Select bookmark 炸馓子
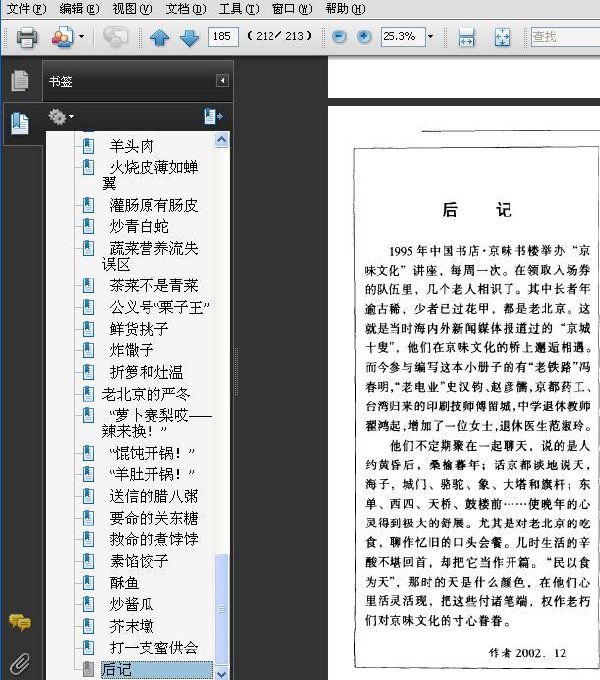Screen dimensions: 600x680 (x=131, y=350)
